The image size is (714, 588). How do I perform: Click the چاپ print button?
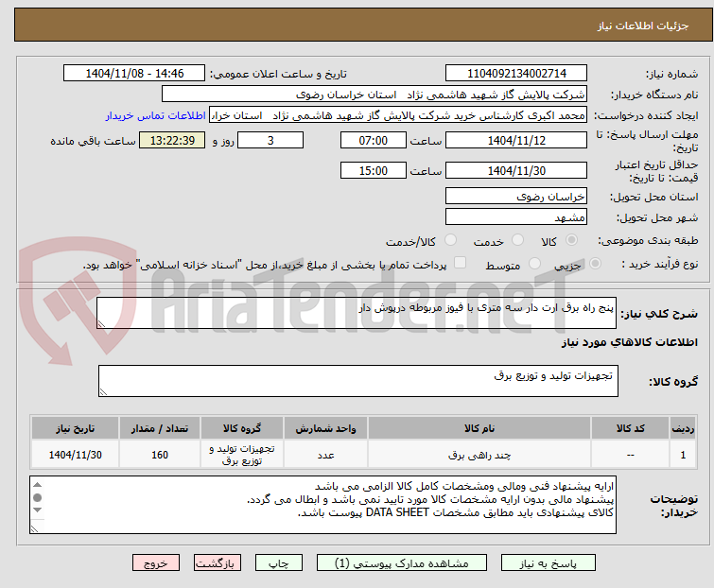(x=279, y=563)
